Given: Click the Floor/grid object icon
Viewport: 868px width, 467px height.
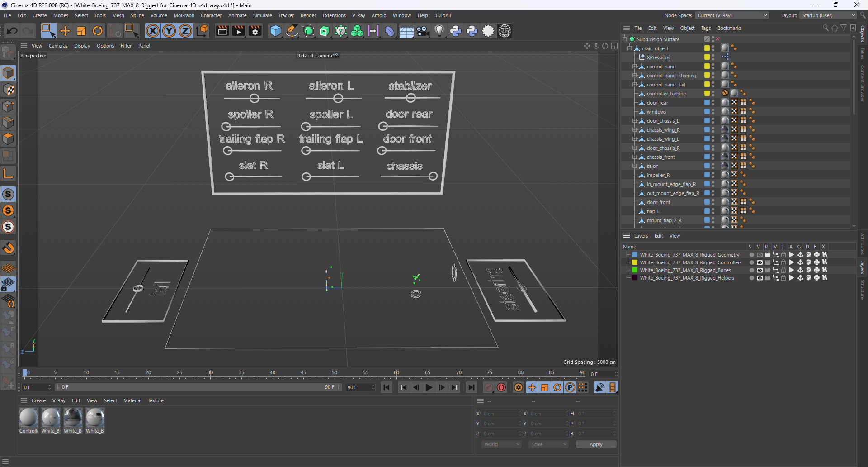Looking at the screenshot, I should click(406, 32).
